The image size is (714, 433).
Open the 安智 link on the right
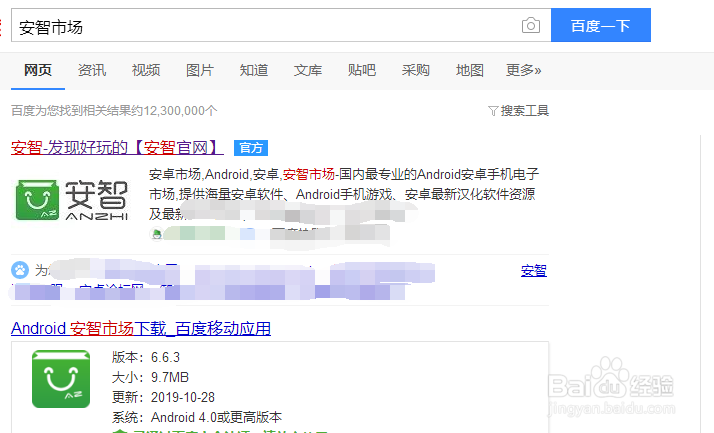[534, 270]
